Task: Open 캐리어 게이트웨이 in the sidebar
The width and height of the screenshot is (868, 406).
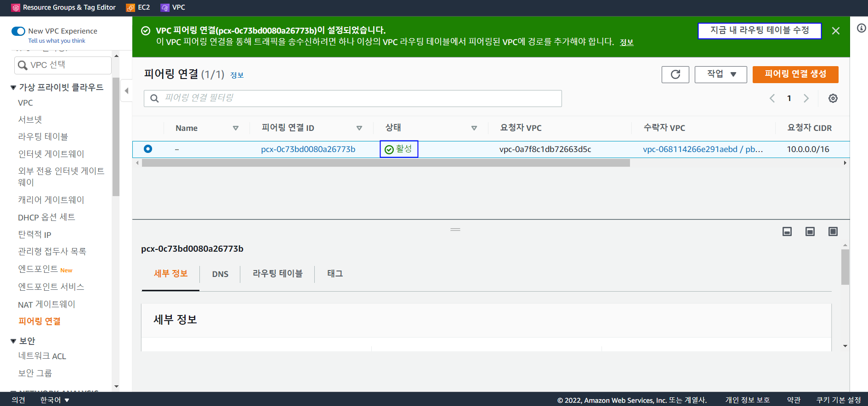Action: coord(51,200)
